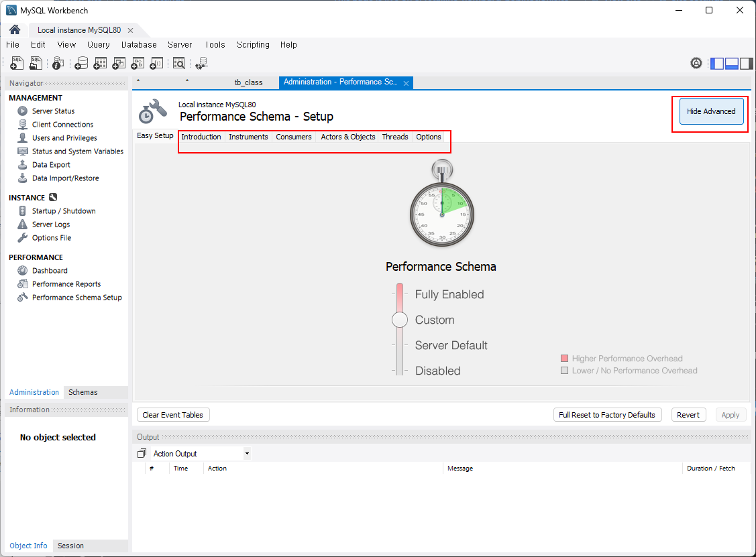
Task: Open Performance Schema Setup
Action: (77, 298)
